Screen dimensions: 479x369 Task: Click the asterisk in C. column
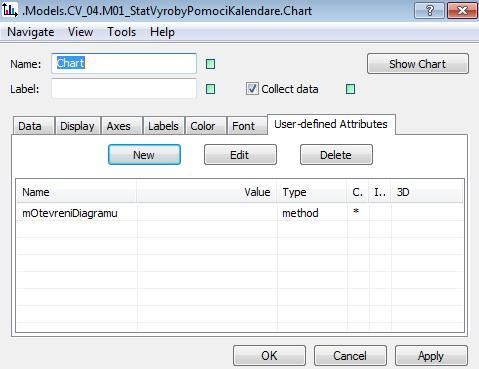356,211
